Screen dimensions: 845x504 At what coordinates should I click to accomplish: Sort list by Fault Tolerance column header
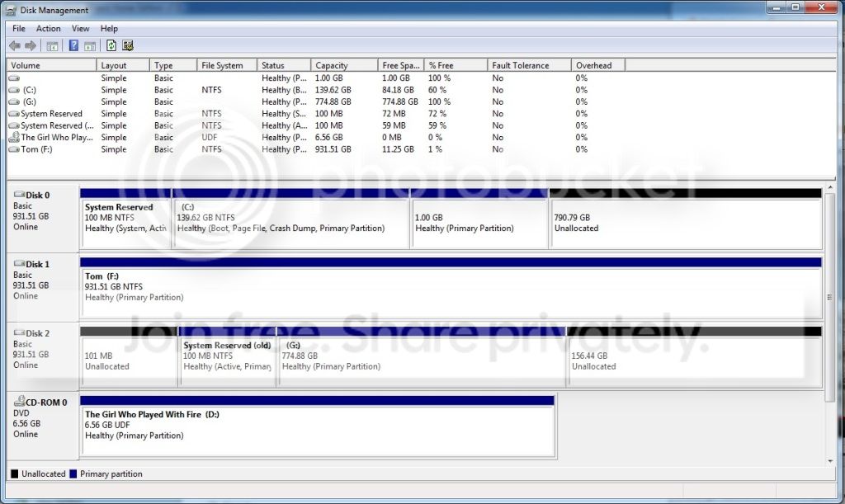point(529,65)
